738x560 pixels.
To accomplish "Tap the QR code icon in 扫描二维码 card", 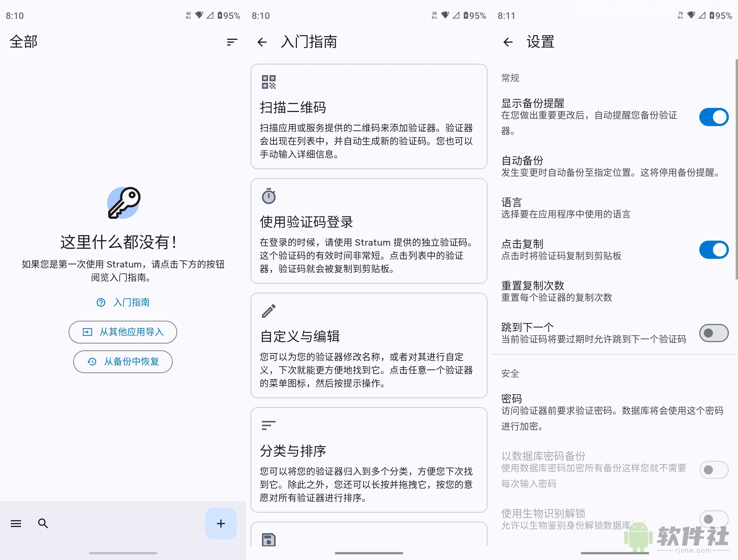I will pos(269,82).
